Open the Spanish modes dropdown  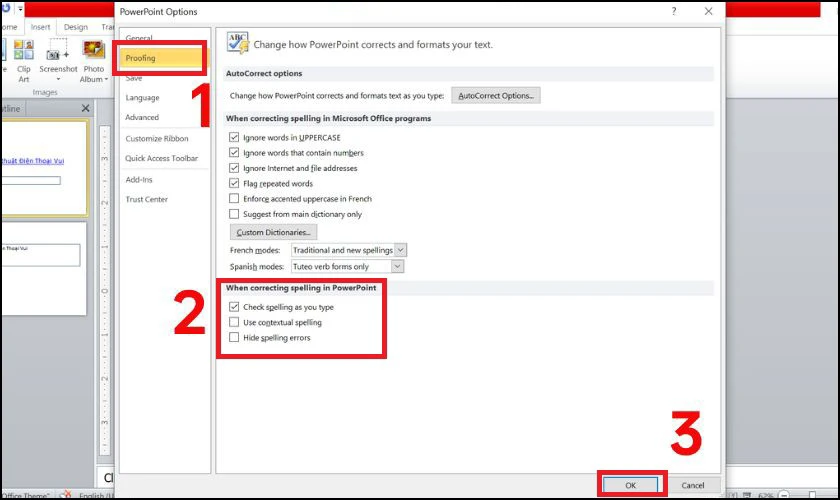pyautogui.click(x=397, y=266)
